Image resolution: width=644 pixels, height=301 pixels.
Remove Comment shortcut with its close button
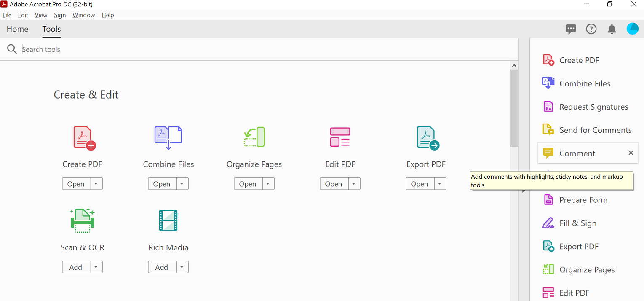pos(631,153)
